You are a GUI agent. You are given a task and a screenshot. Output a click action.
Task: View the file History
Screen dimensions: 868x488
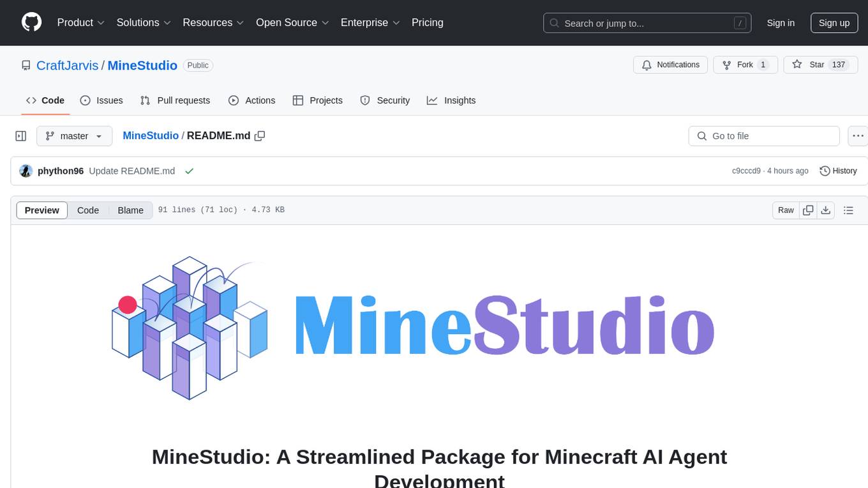(838, 171)
